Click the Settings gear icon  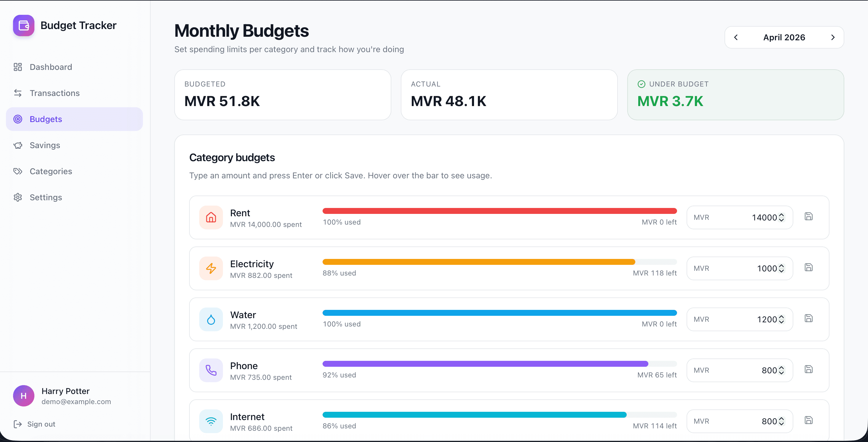pos(18,197)
